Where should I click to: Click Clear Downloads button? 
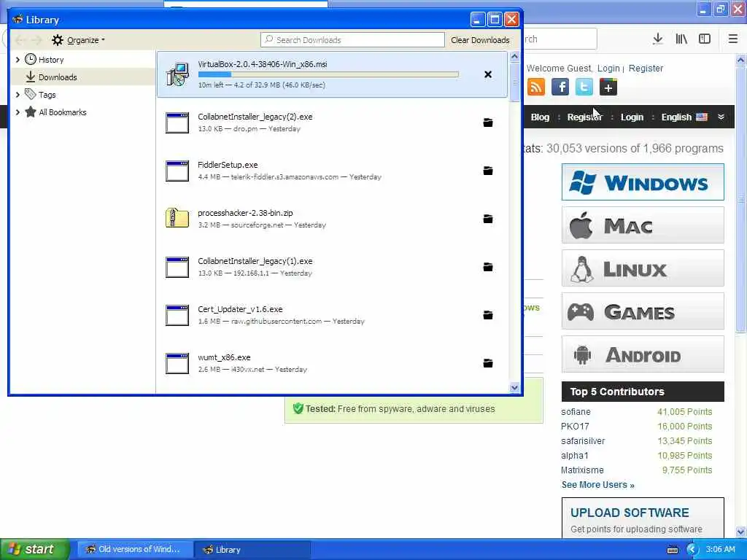[x=480, y=40]
